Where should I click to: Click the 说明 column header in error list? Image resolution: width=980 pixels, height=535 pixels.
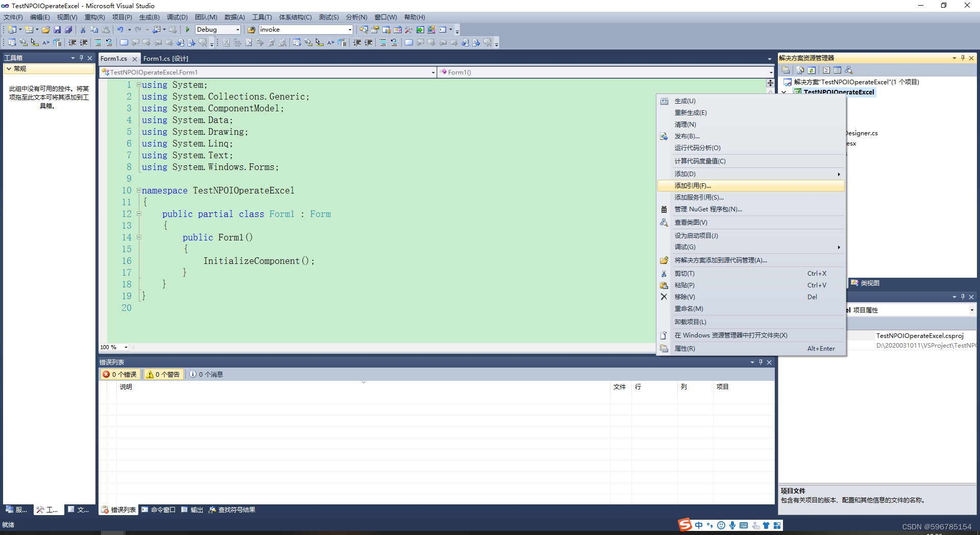pyautogui.click(x=363, y=387)
